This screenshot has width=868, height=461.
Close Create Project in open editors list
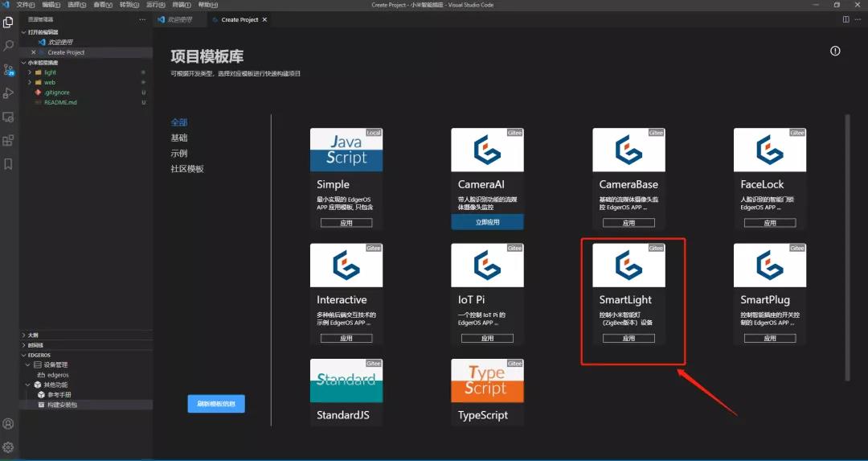(33, 52)
